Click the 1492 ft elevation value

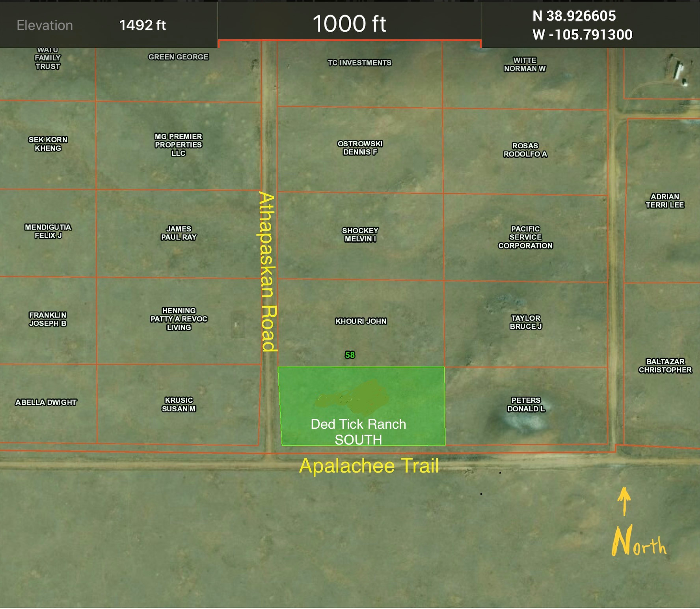click(143, 25)
